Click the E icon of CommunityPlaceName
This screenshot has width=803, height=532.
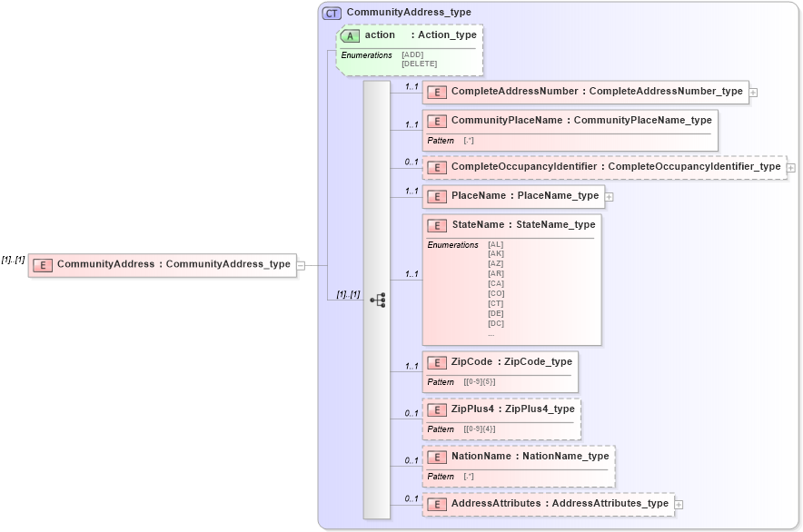tap(435, 120)
